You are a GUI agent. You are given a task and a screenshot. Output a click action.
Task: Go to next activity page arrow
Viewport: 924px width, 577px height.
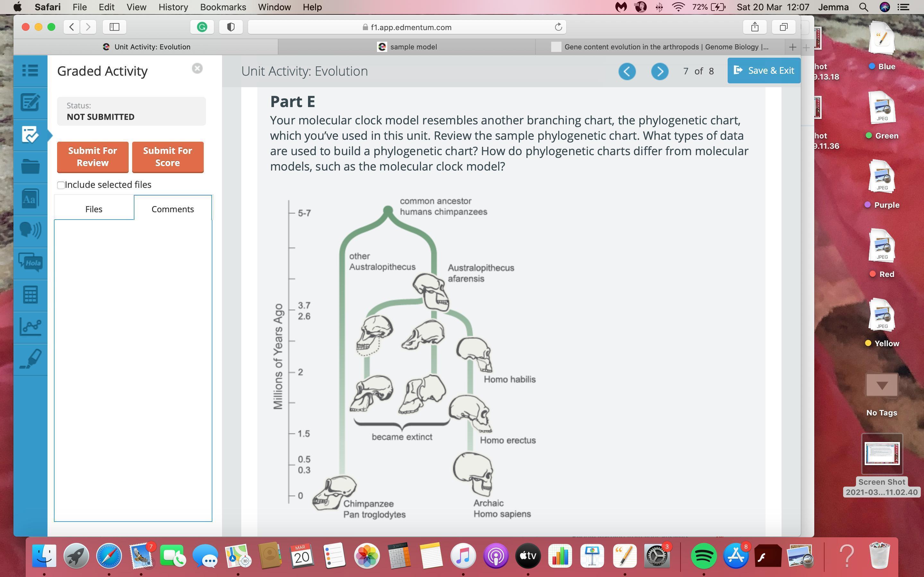[659, 71]
